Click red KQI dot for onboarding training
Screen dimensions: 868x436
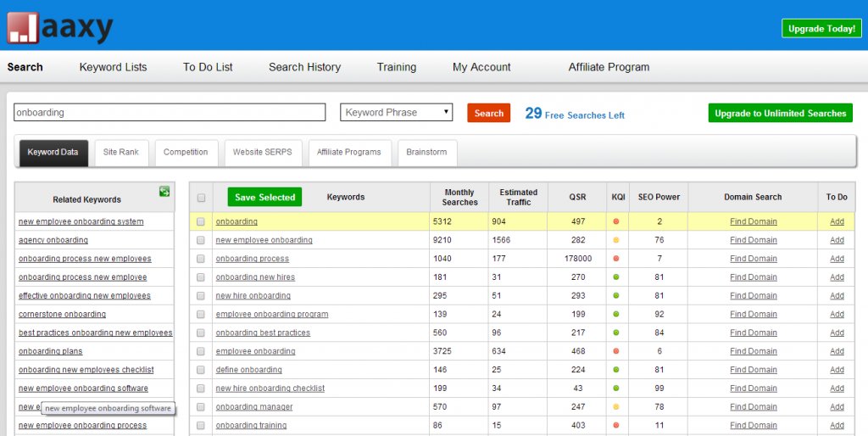(x=616, y=426)
